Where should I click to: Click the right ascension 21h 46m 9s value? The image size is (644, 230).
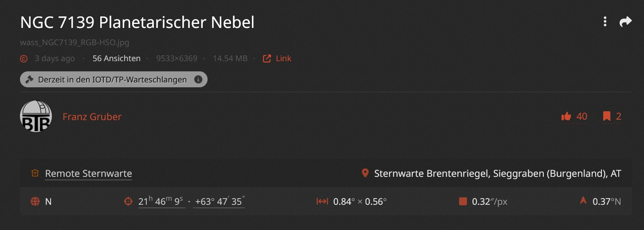pos(161,201)
